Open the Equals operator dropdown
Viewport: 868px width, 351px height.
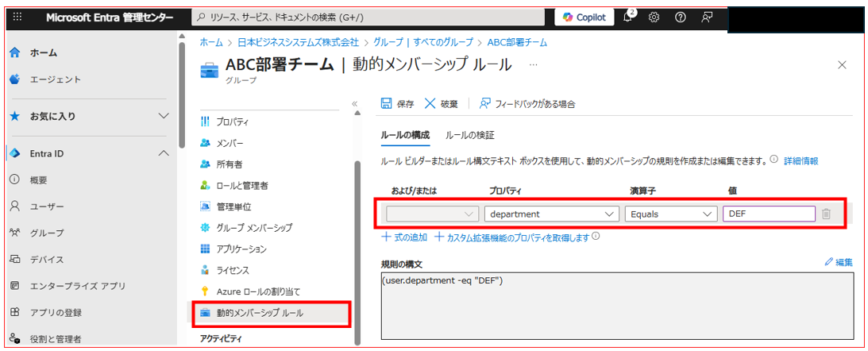[x=670, y=214]
